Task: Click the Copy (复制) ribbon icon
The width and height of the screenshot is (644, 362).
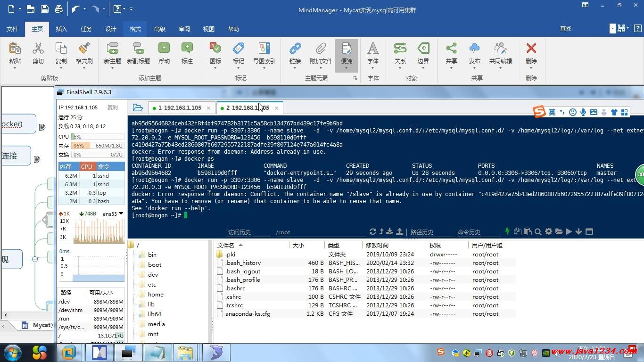Action: click(61, 49)
